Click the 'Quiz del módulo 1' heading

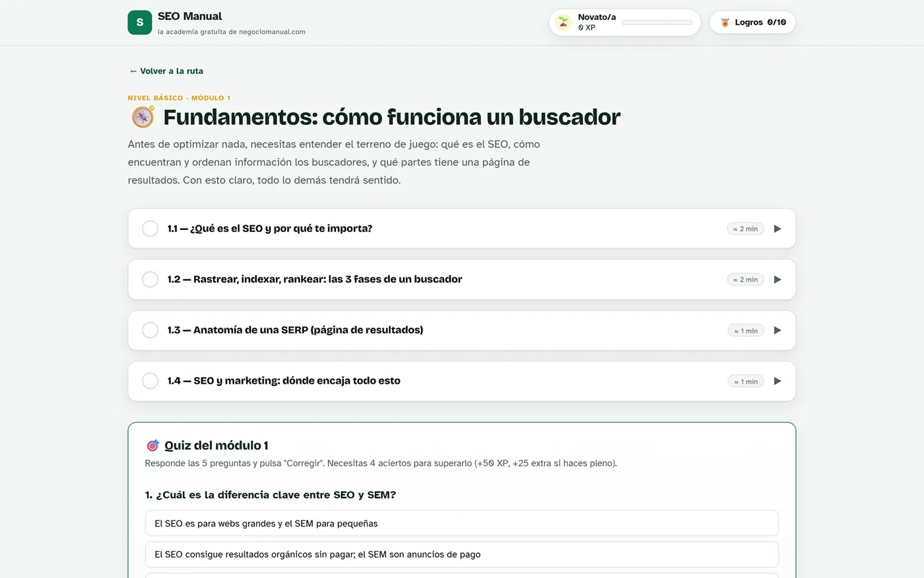pos(216,445)
